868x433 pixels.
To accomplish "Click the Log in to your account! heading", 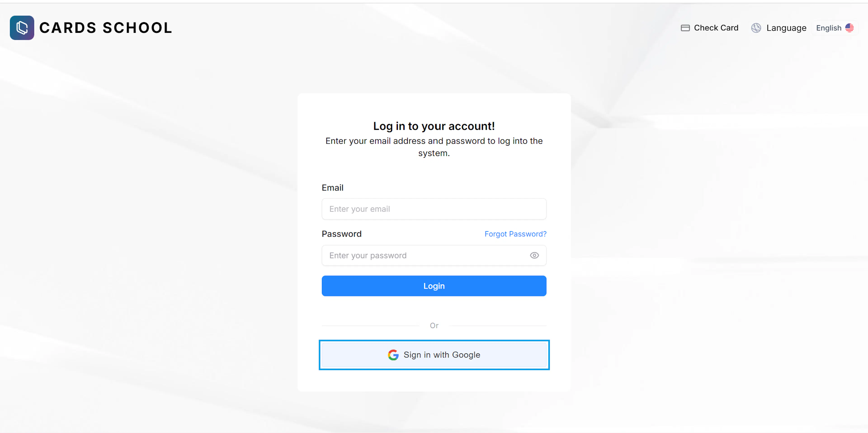I will pos(434,126).
